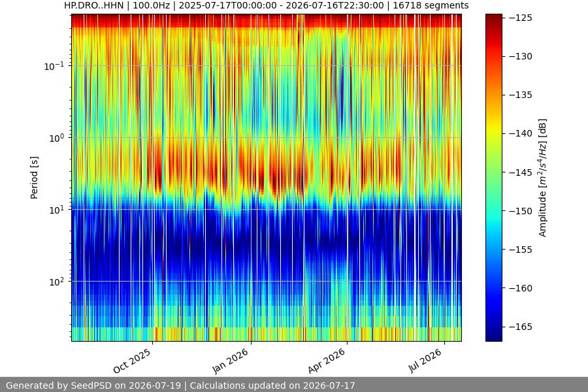Click the dark red top of the colorbar
The image size is (588, 392).
(493, 17)
